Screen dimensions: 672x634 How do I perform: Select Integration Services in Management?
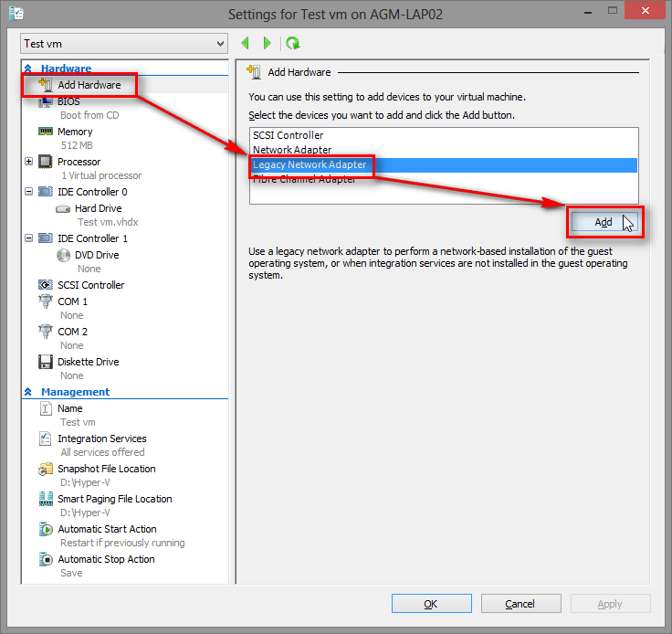point(101,439)
